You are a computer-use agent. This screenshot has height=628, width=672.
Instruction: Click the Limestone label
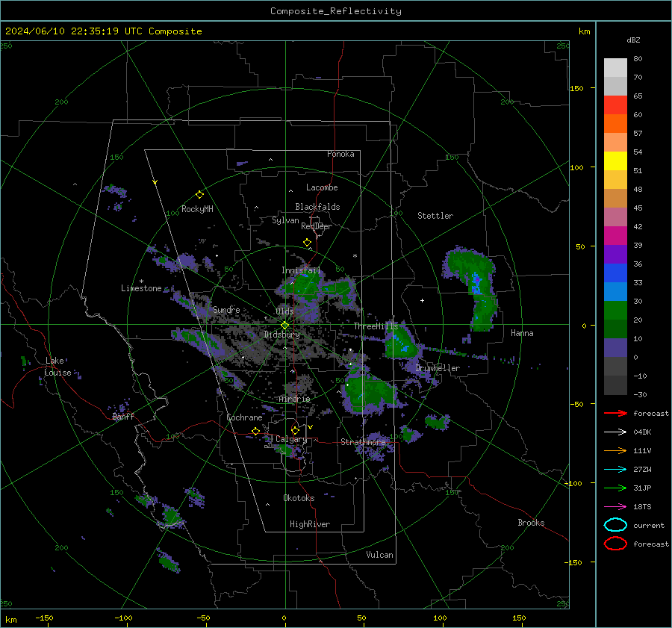141,288
